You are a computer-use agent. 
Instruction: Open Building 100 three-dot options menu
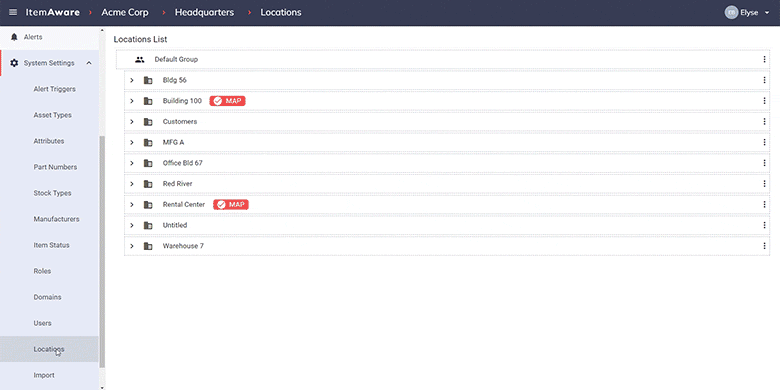click(765, 101)
